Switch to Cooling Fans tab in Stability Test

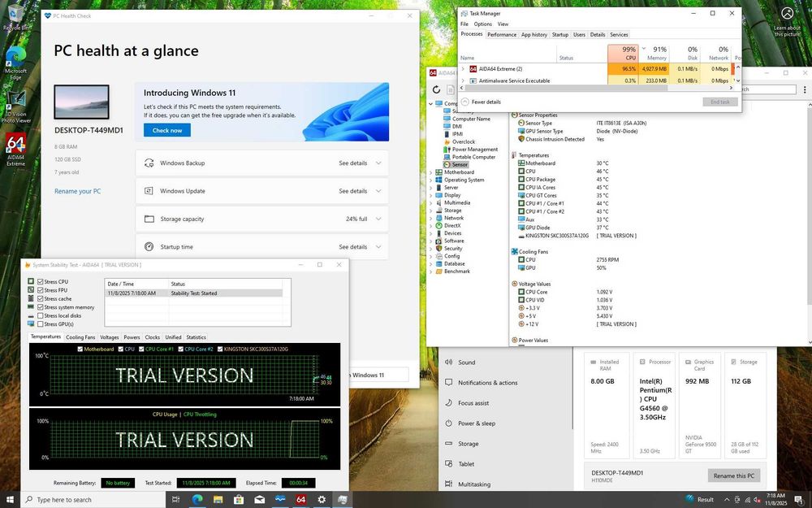[80, 337]
